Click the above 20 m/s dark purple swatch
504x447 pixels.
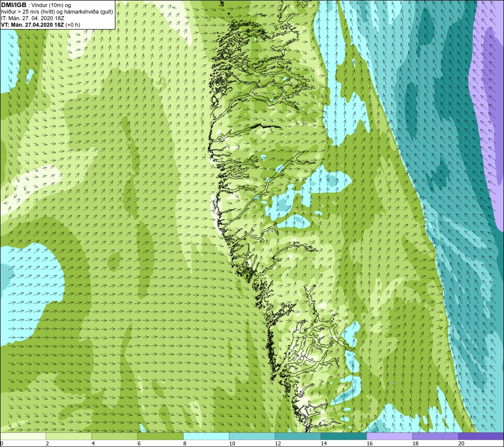pos(481,436)
